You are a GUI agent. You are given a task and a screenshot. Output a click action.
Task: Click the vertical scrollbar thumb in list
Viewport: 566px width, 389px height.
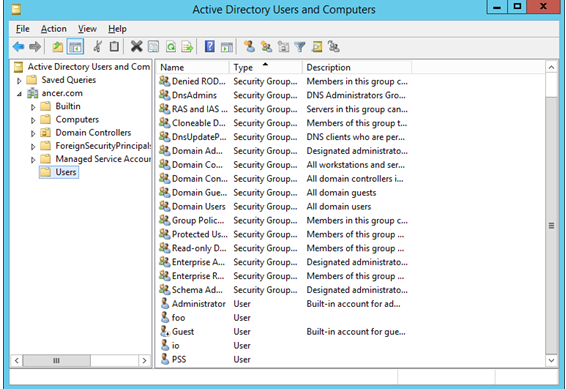551,226
